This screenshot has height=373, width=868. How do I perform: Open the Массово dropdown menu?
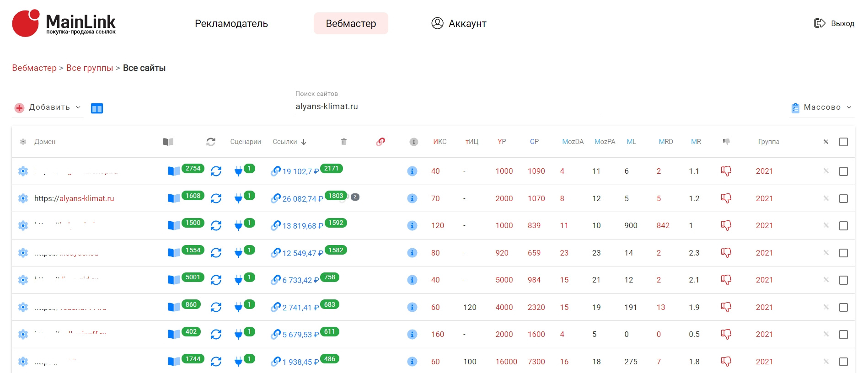click(x=821, y=108)
